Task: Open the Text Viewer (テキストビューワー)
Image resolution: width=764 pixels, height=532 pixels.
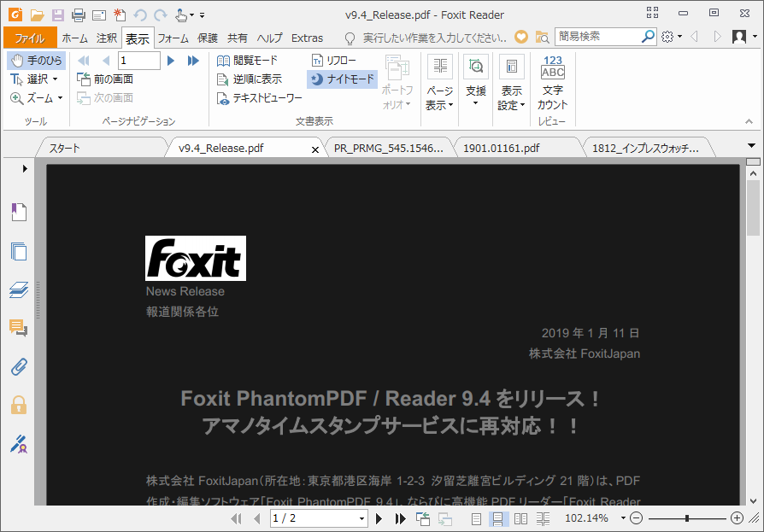Action: coord(259,98)
